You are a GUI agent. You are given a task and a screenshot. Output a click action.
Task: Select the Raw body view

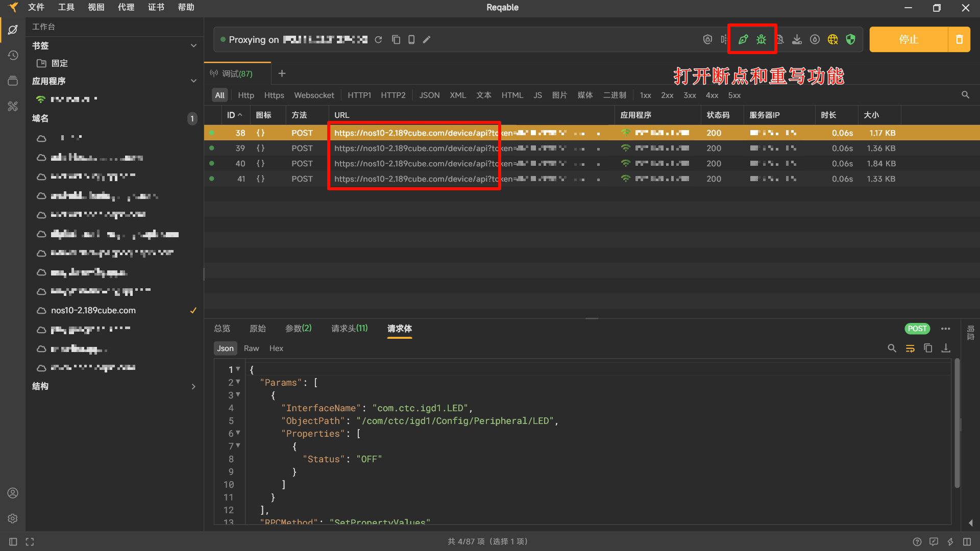pyautogui.click(x=251, y=348)
